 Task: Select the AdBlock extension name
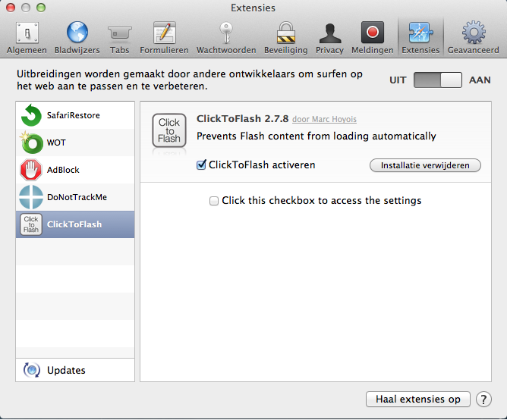[63, 170]
